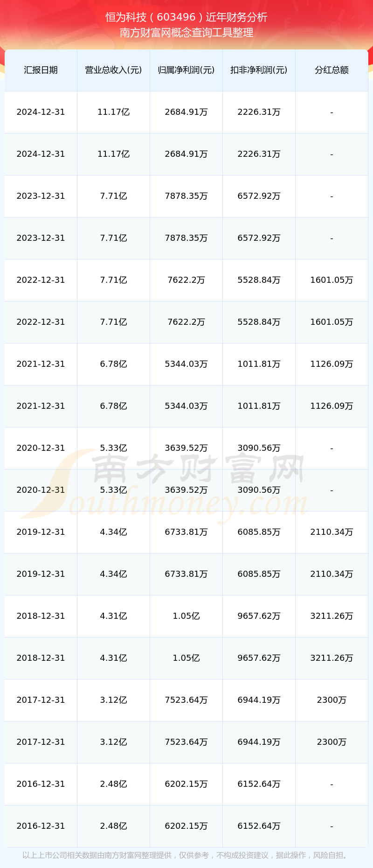The image size is (373, 868).
Task: Click 1126.09万 in the first 2021-12-31 row
Action: click(x=332, y=364)
